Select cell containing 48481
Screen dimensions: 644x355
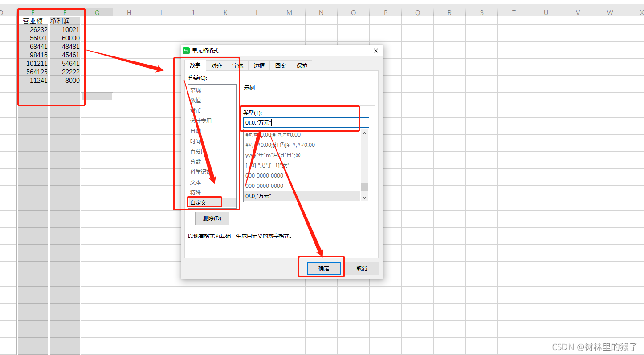(65, 47)
